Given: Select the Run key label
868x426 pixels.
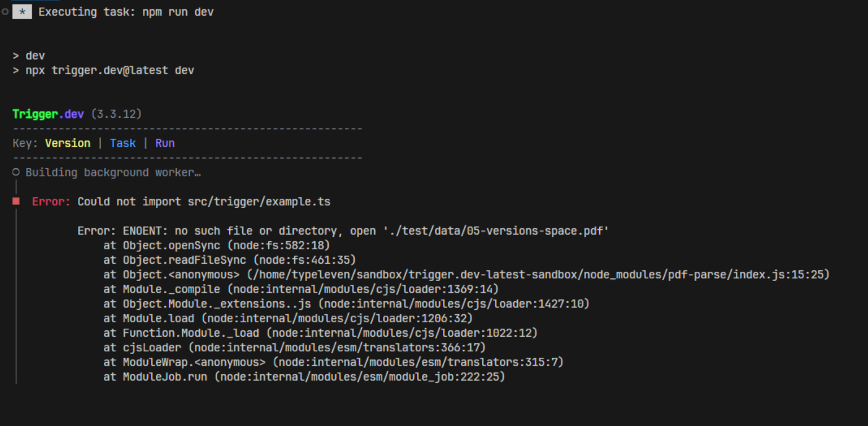Looking at the screenshot, I should 165,143.
